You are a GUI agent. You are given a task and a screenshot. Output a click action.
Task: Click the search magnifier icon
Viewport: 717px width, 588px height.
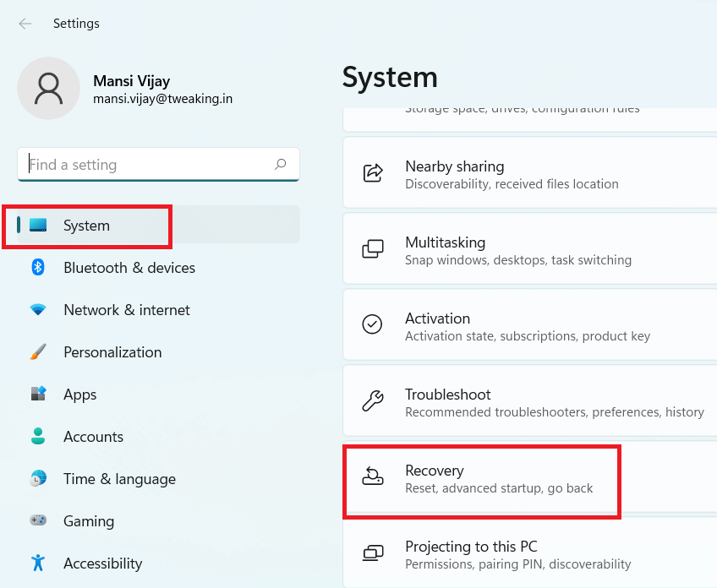(281, 164)
